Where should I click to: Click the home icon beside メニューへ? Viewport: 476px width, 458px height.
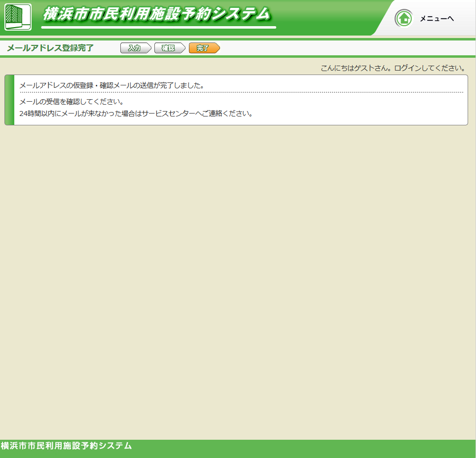(403, 18)
